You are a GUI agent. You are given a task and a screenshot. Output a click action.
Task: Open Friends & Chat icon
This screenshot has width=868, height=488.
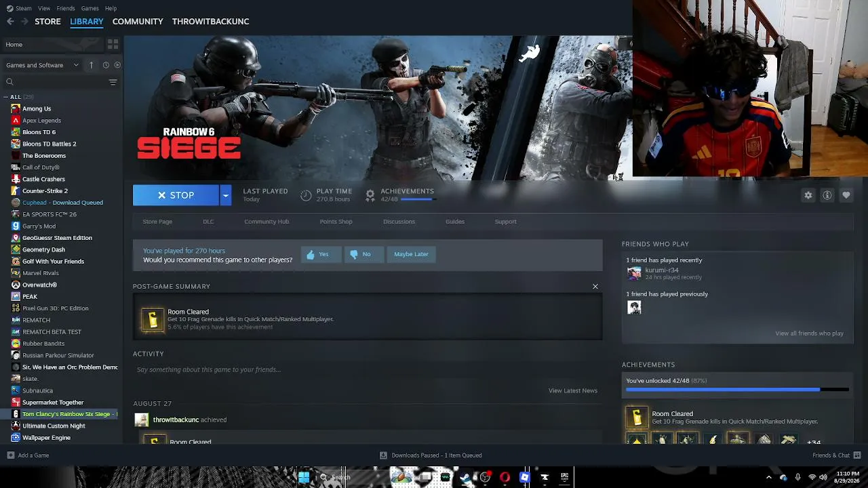click(857, 455)
